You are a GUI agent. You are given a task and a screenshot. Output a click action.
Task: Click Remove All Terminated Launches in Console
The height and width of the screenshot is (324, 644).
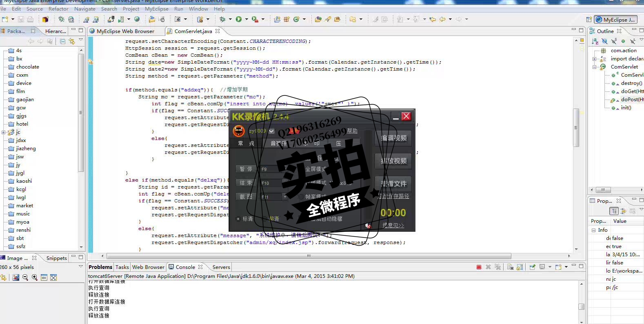point(497,267)
